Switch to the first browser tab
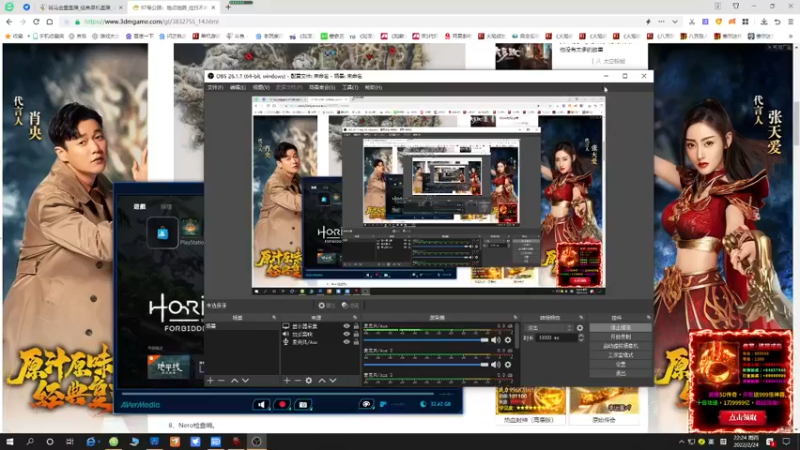Viewport: 800px width, 450px height. pos(82,8)
